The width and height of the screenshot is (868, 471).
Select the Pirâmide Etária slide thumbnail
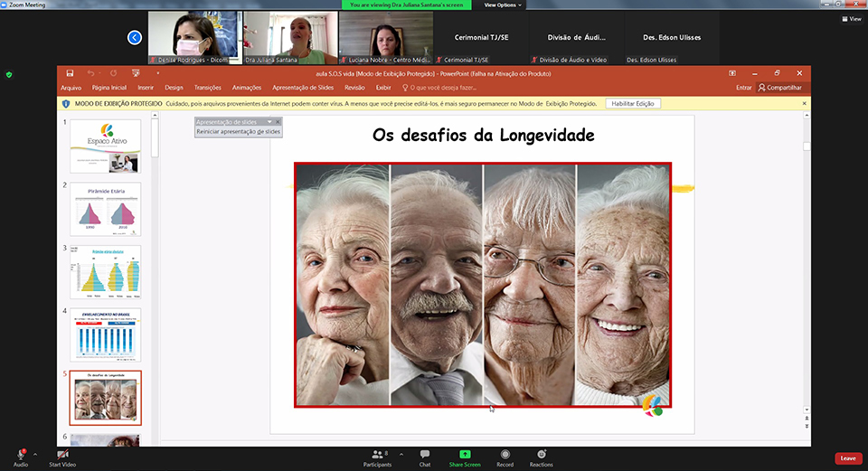106,209
